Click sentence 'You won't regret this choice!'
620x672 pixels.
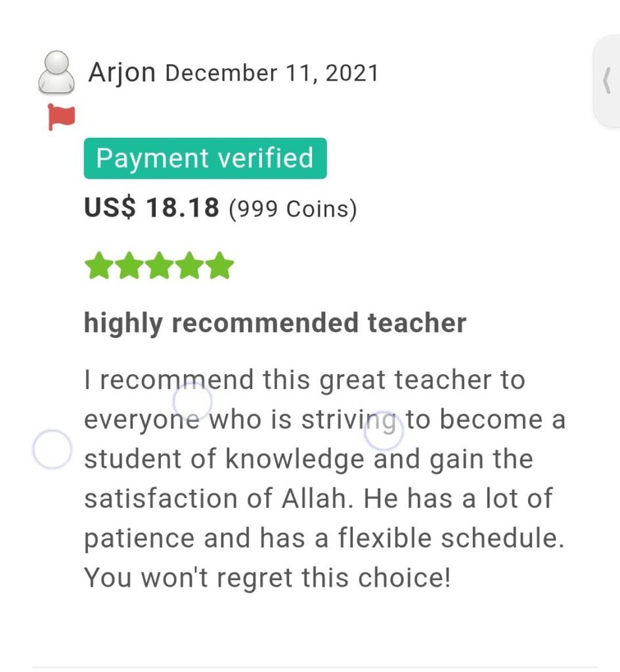click(x=267, y=577)
